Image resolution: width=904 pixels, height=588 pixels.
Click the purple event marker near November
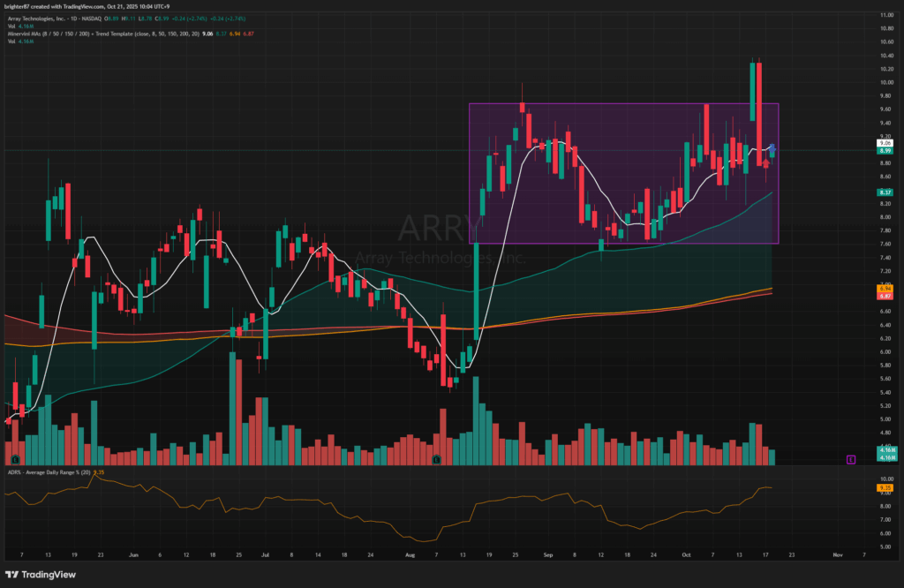coord(851,459)
